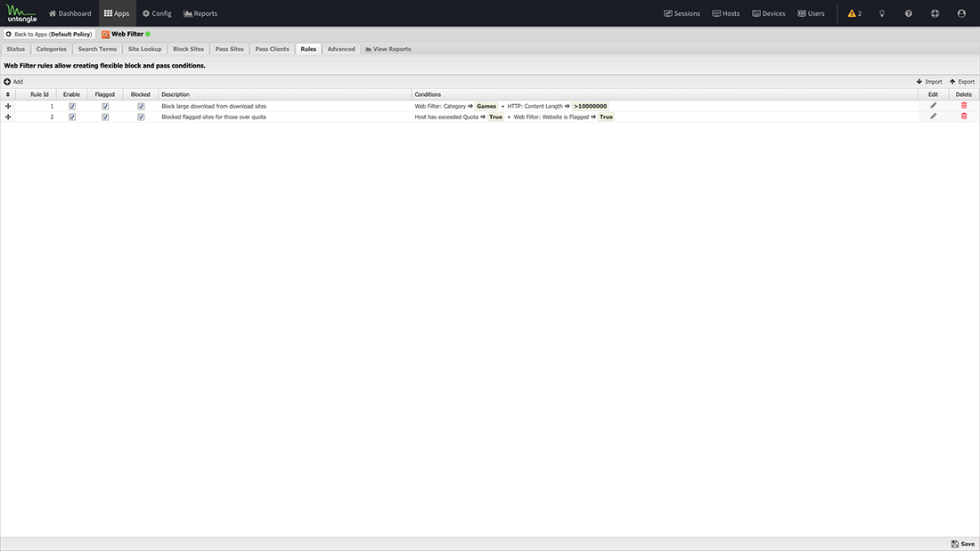Open the Apps section
The height and width of the screenshot is (551, 980).
pos(117,13)
